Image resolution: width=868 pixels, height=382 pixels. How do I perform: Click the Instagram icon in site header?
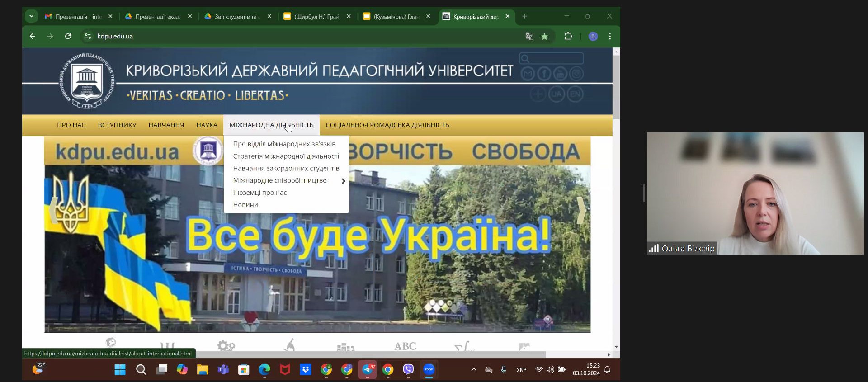(576, 74)
